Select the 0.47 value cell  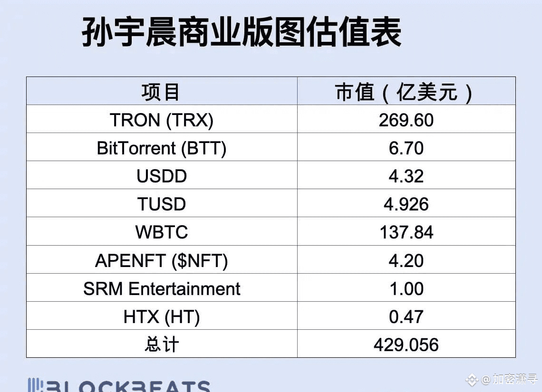tap(406, 316)
